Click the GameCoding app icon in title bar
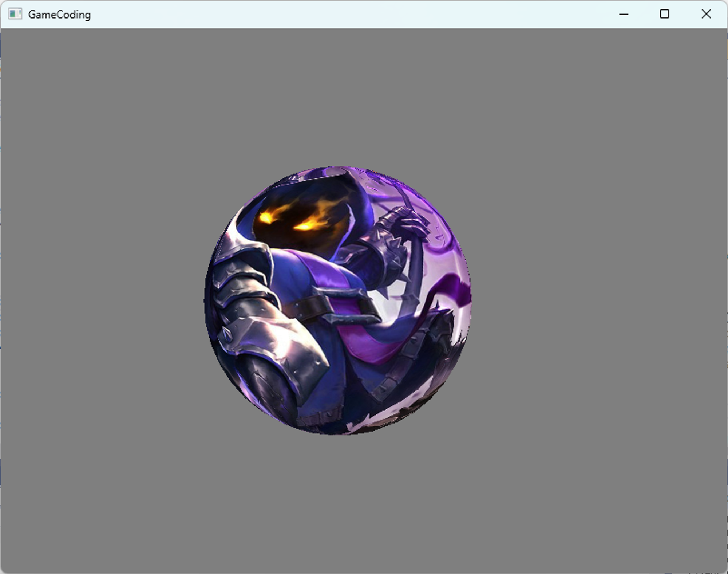The height and width of the screenshot is (574, 728). 15,14
